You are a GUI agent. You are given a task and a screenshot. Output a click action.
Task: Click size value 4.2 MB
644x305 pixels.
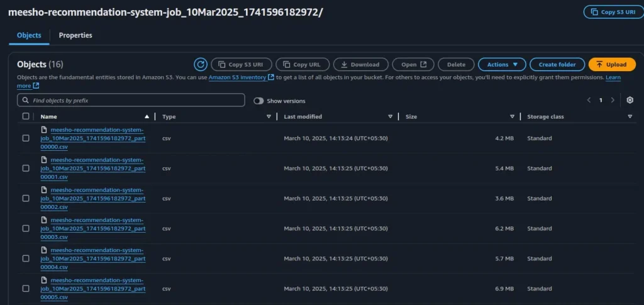(x=504, y=138)
